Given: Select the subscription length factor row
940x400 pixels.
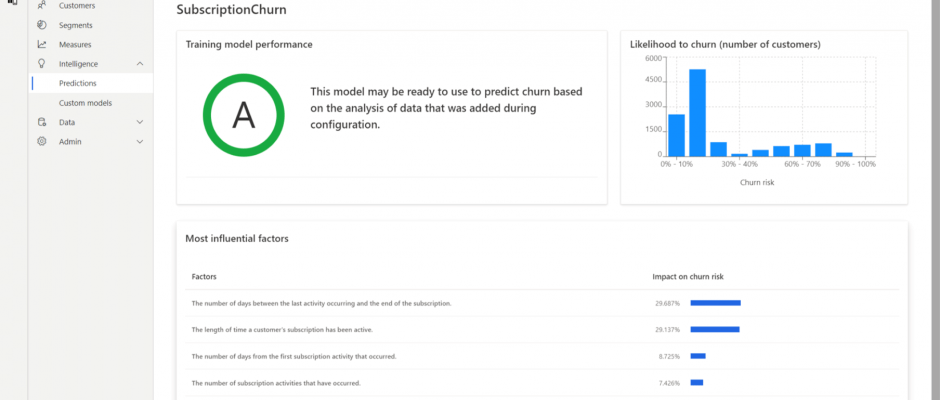Looking at the screenshot, I should click(x=542, y=329).
